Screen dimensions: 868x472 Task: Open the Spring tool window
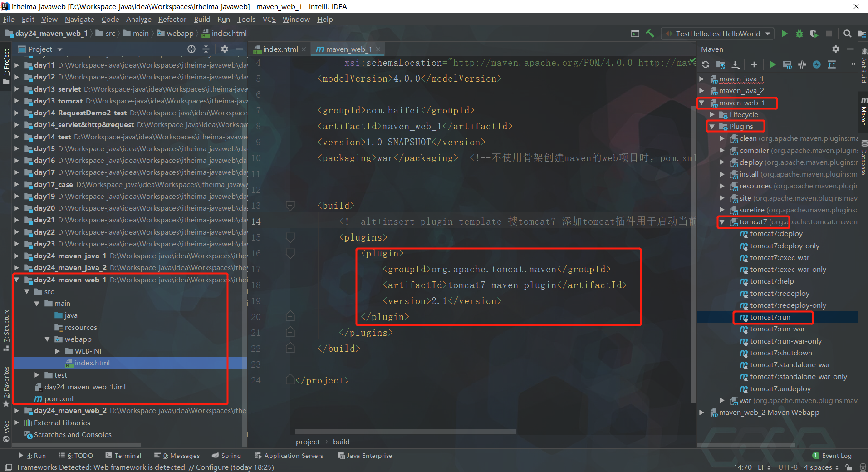(x=226, y=456)
